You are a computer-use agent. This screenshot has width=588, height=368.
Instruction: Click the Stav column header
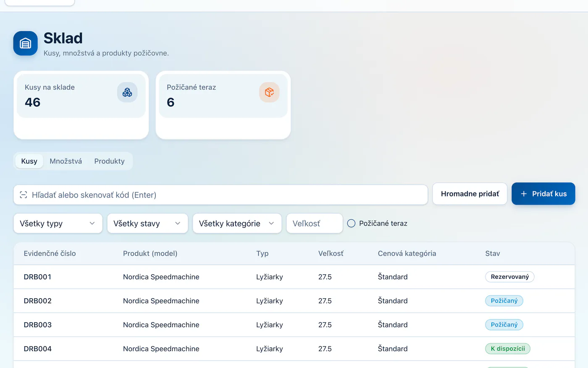pos(493,254)
